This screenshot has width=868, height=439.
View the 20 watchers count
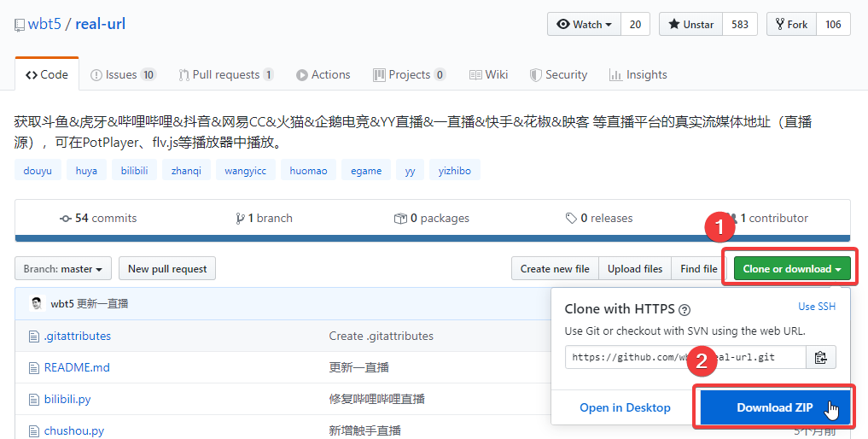click(x=636, y=25)
